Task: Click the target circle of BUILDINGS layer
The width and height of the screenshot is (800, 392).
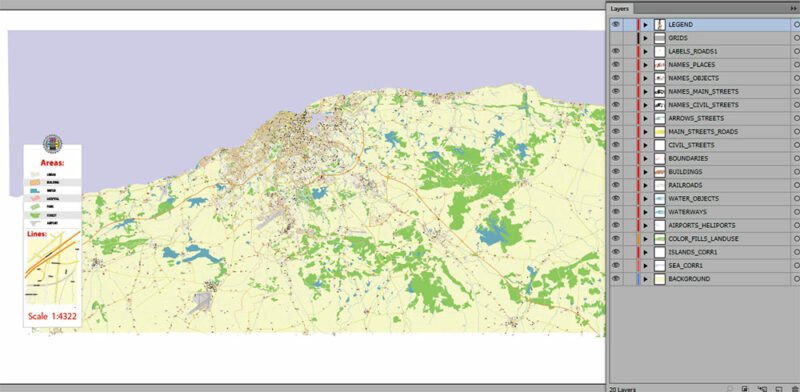Action: pyautogui.click(x=797, y=172)
